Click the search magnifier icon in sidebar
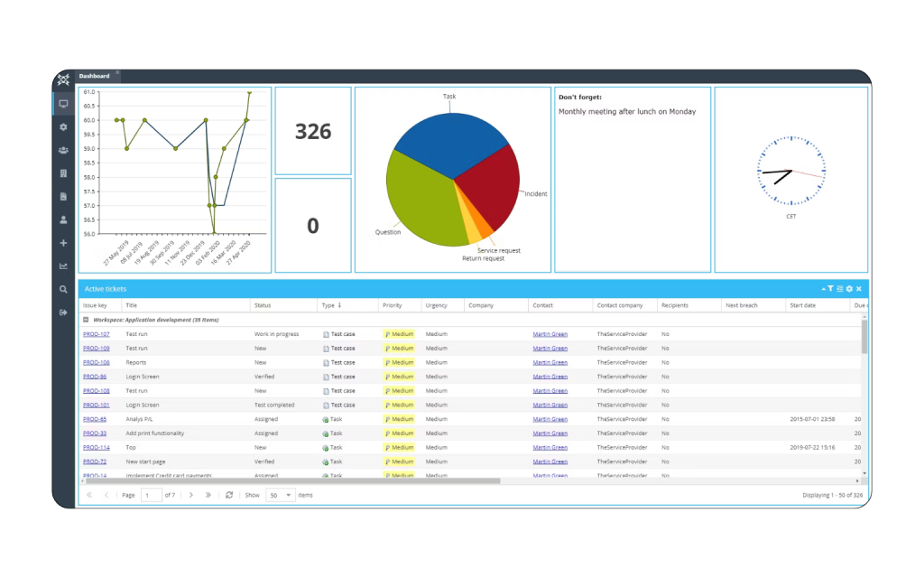 (x=63, y=290)
